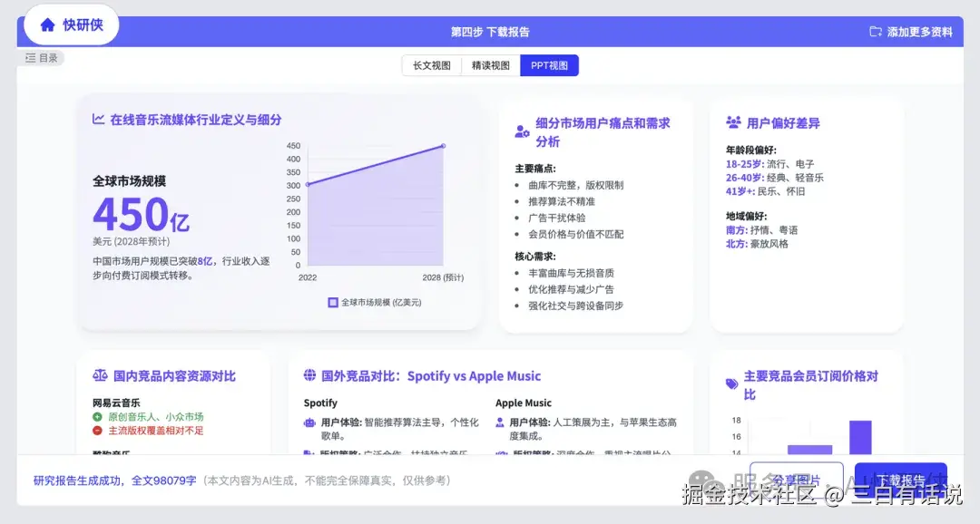Open the 目录 sidebar icon

coord(33,57)
